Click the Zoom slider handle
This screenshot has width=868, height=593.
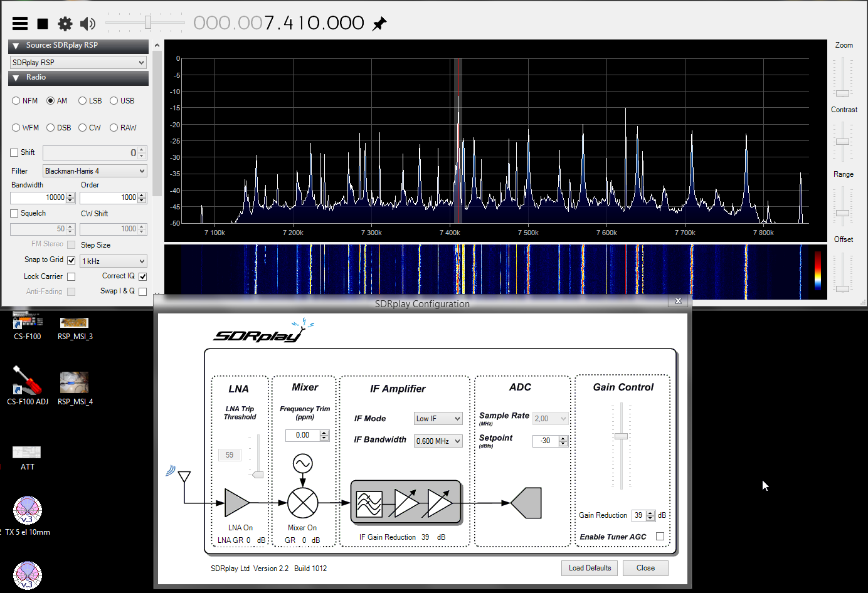point(843,93)
